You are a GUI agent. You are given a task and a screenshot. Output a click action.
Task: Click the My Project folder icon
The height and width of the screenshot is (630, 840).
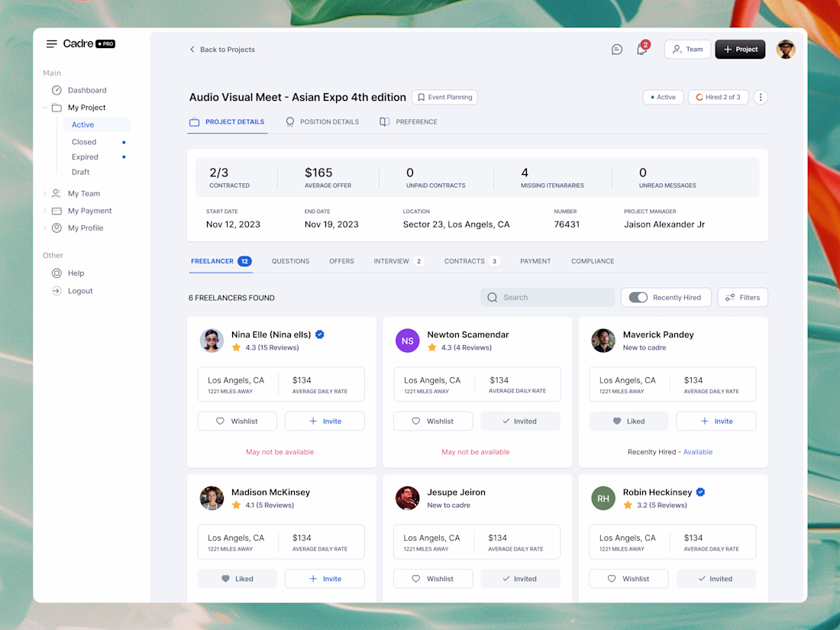[x=57, y=107]
